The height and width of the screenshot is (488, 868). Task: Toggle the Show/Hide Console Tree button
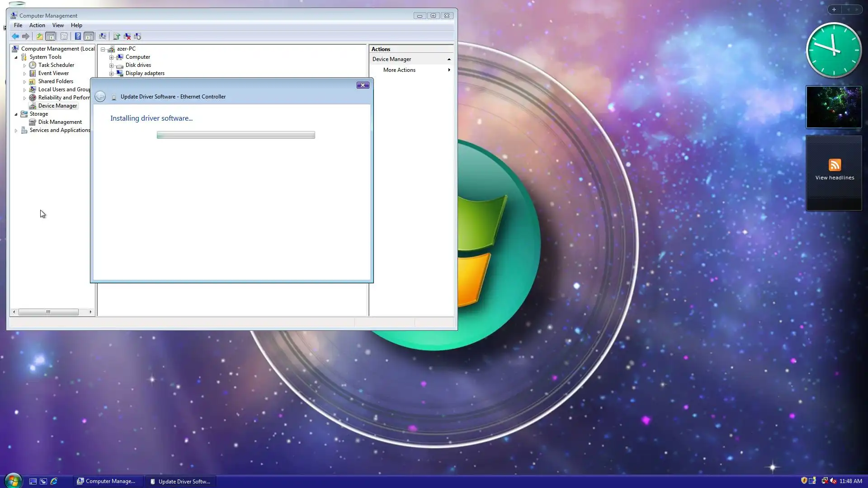coord(51,36)
